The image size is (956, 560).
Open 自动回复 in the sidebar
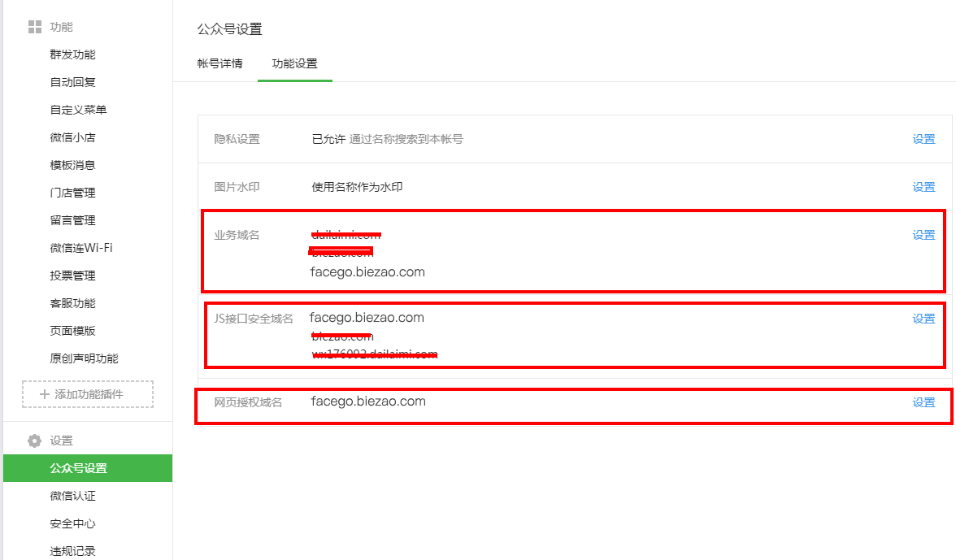pyautogui.click(x=72, y=82)
